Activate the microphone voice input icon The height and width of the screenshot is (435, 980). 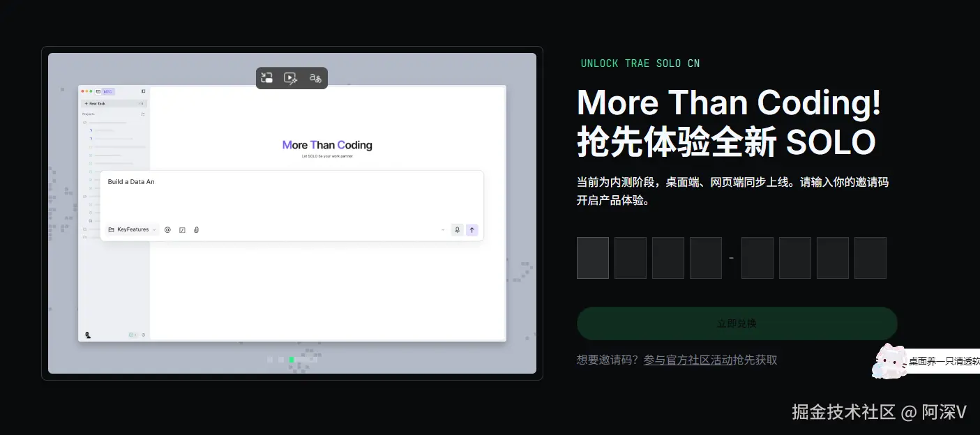[x=457, y=230]
